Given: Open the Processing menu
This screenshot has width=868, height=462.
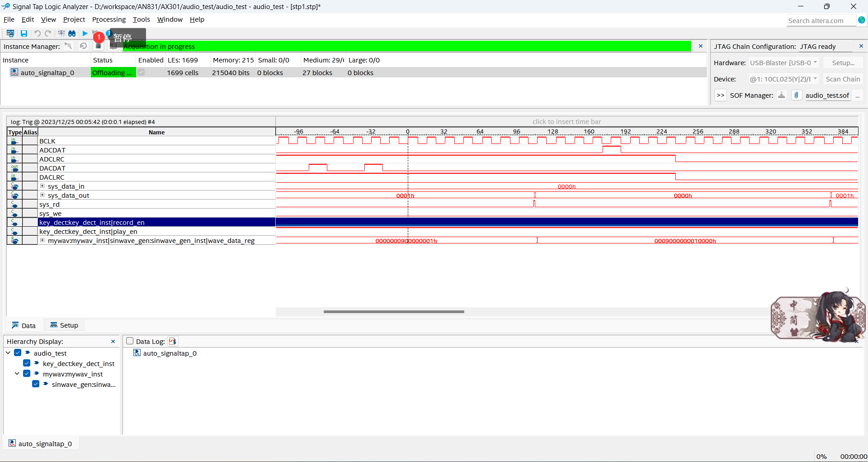Looking at the screenshot, I should click(x=109, y=19).
